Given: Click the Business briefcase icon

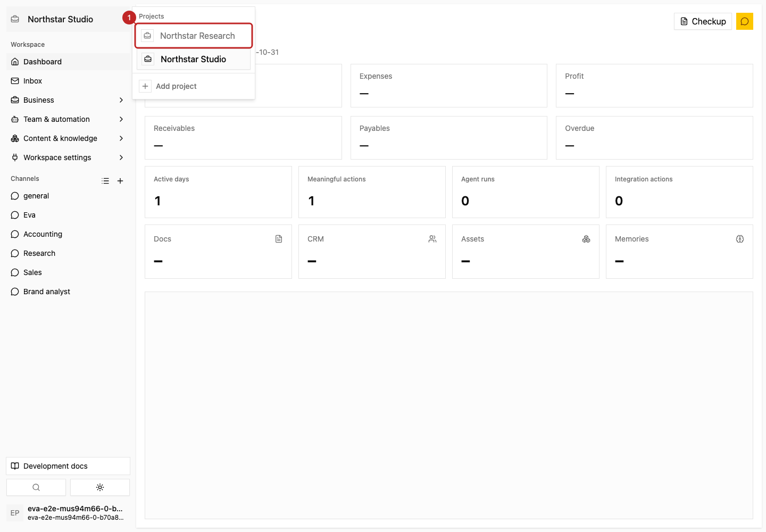Looking at the screenshot, I should click(x=15, y=100).
